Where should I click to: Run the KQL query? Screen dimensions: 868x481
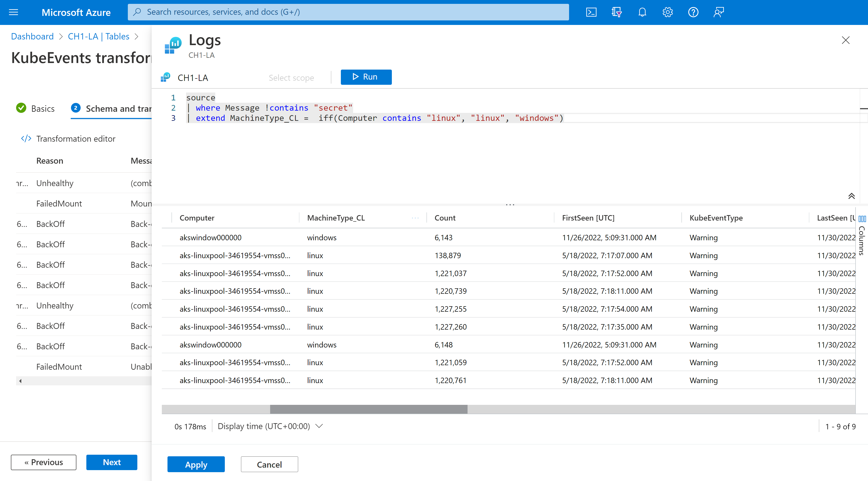(366, 77)
